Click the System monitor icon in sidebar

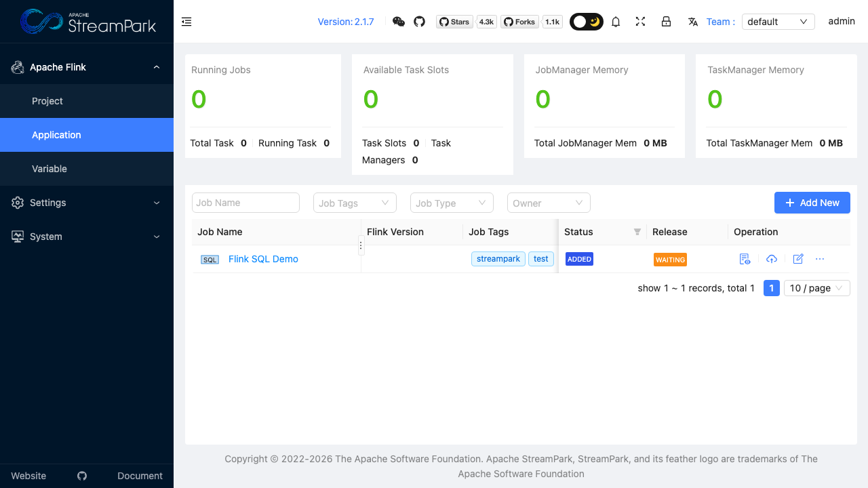pyautogui.click(x=18, y=237)
